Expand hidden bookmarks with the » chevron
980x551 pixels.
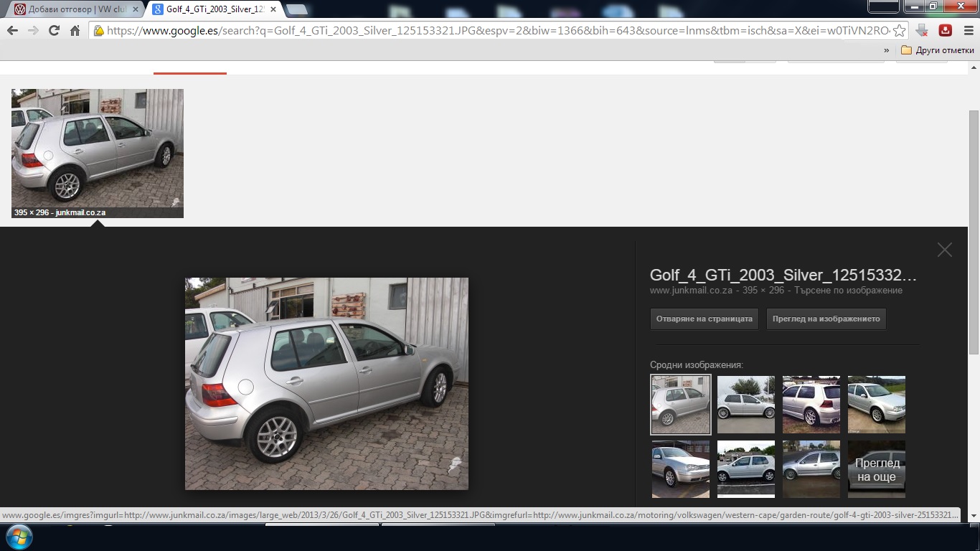pyautogui.click(x=886, y=50)
